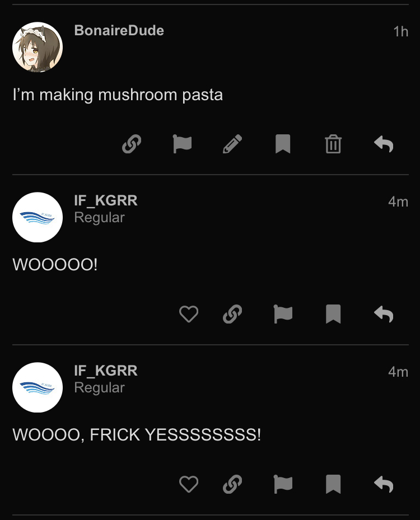420x520 pixels.
Task: Flag the WOOOOOO! post
Action: pos(283,313)
